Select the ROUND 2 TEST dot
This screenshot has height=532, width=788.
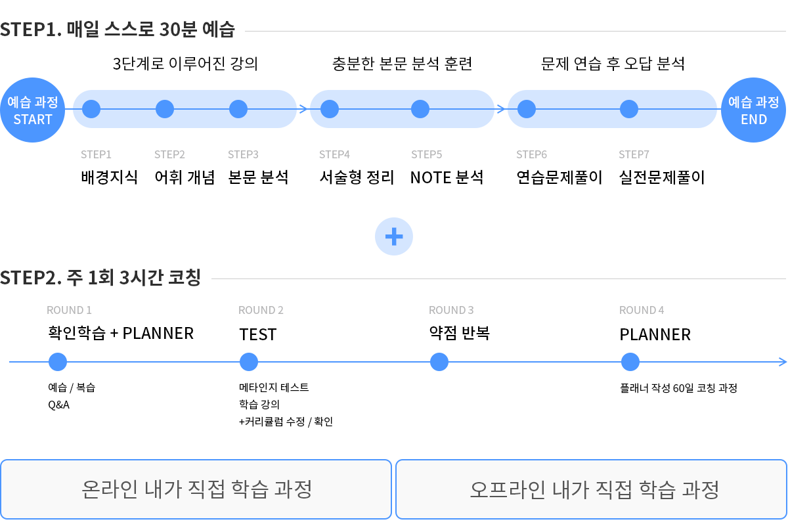pyautogui.click(x=249, y=362)
